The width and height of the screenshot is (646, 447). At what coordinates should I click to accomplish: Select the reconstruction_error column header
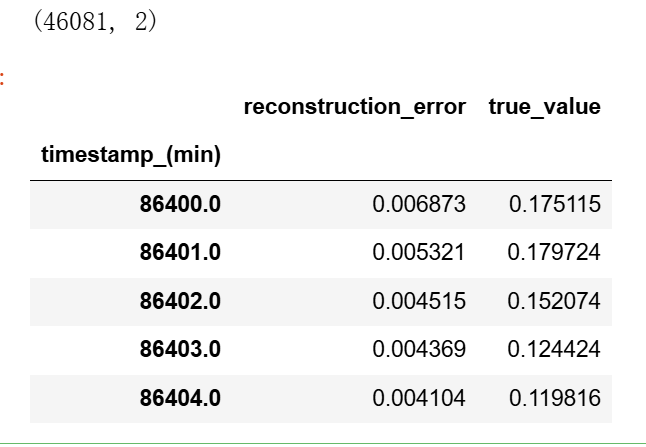click(355, 107)
